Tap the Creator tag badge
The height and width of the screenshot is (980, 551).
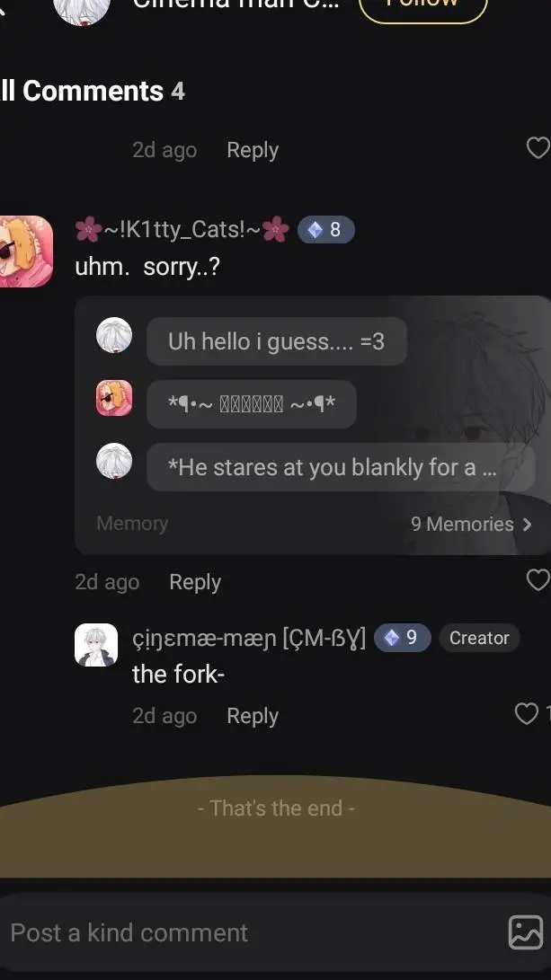click(x=479, y=638)
